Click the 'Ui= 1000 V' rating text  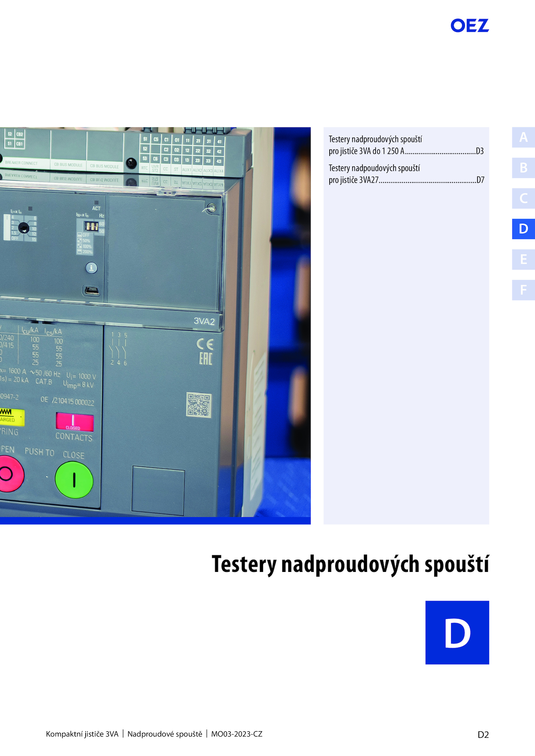(81, 376)
